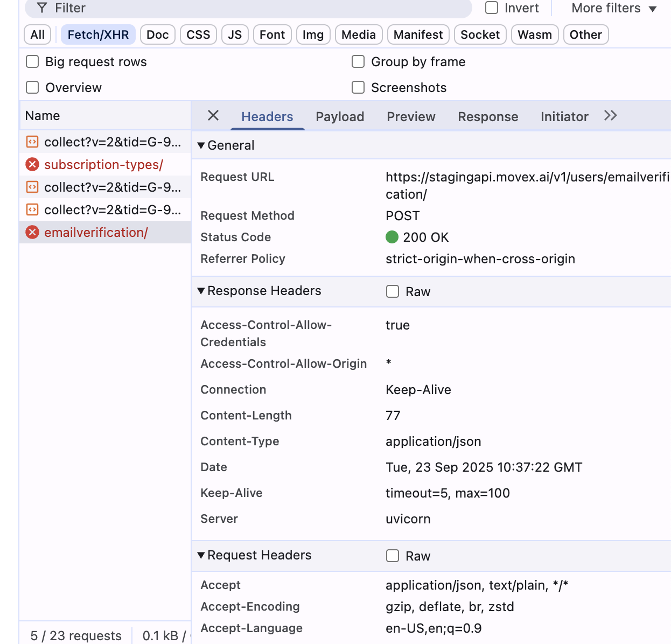Collapse the Response Headers section
Viewport: 671px width, 644px height.
[201, 291]
